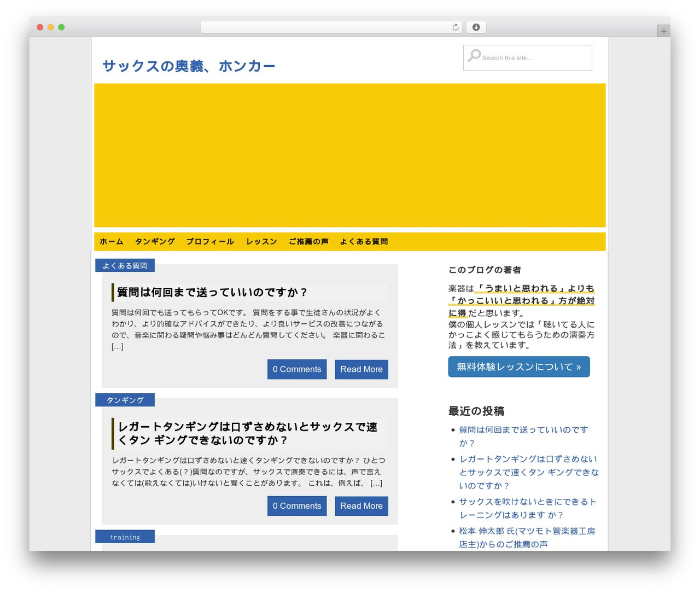Open プロフィール menu item

(x=210, y=242)
